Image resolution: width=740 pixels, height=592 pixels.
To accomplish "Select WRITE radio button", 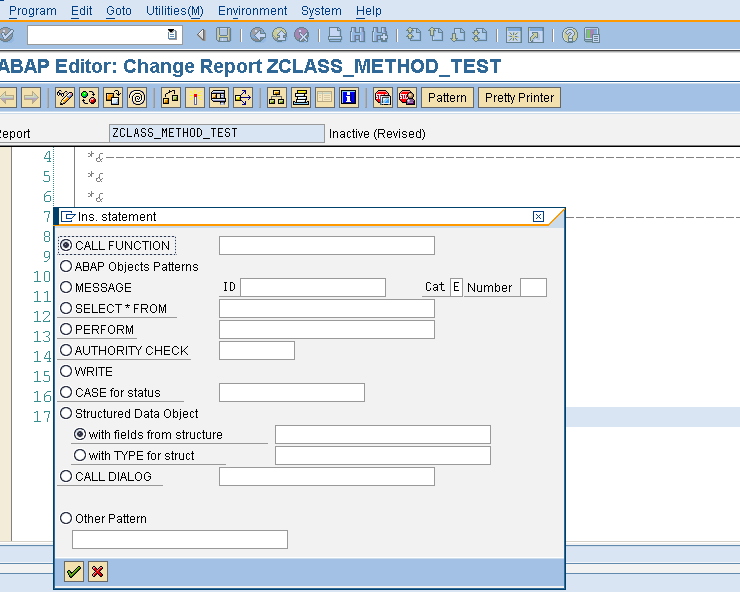I will click(x=66, y=371).
